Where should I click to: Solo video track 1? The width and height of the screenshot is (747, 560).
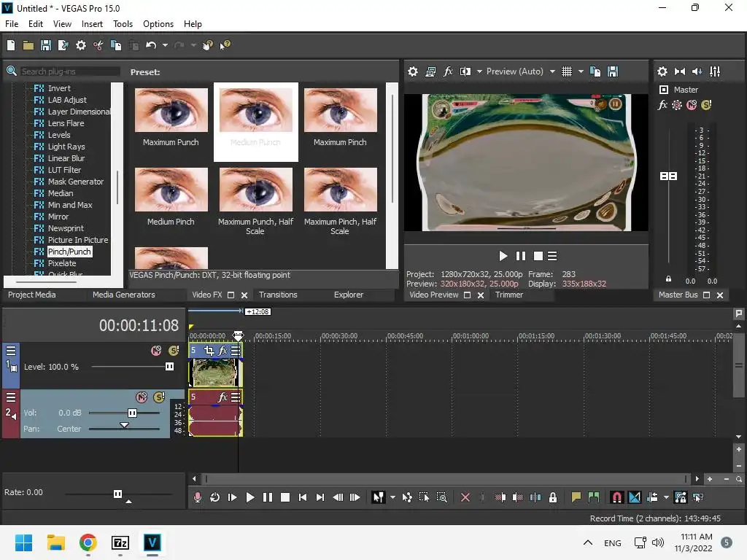pos(174,351)
